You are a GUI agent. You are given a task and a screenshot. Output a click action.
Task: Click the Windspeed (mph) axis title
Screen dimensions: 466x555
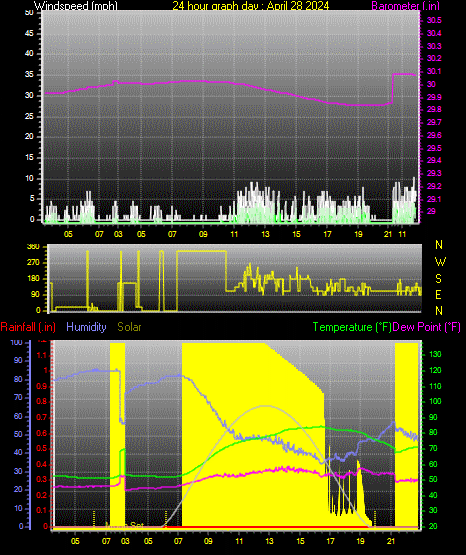76,5
